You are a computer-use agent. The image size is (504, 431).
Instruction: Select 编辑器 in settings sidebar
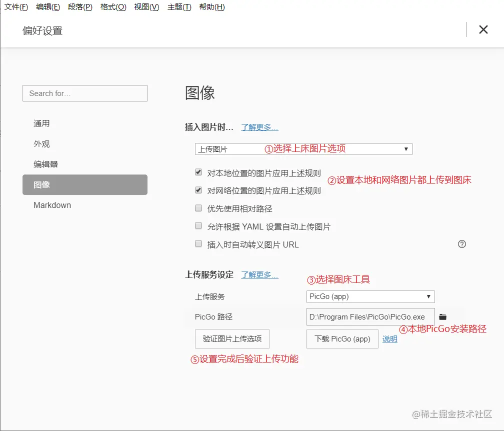coord(85,164)
